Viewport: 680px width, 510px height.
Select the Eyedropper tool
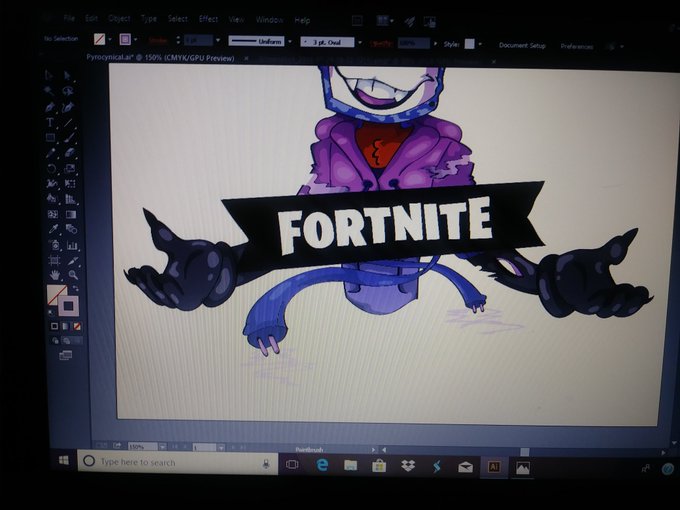[53, 229]
